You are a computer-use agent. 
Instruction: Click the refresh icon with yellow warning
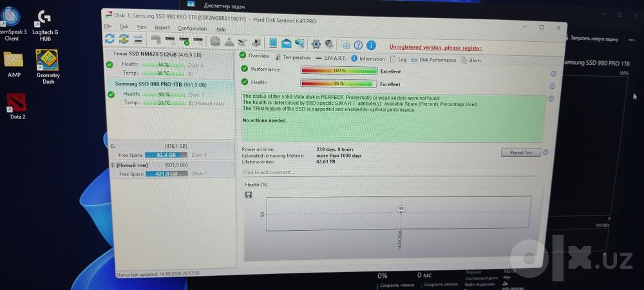click(124, 39)
